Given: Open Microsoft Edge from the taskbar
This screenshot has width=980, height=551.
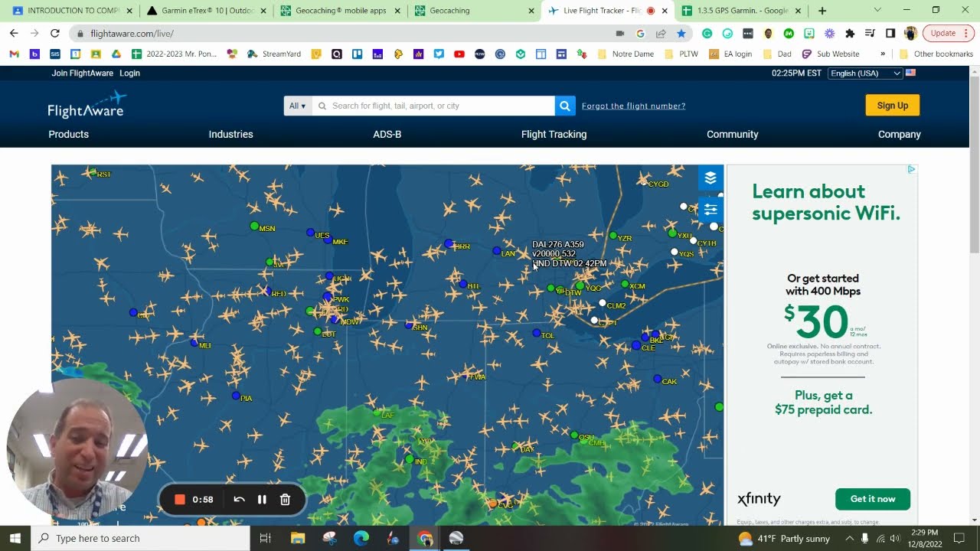Looking at the screenshot, I should click(x=361, y=538).
